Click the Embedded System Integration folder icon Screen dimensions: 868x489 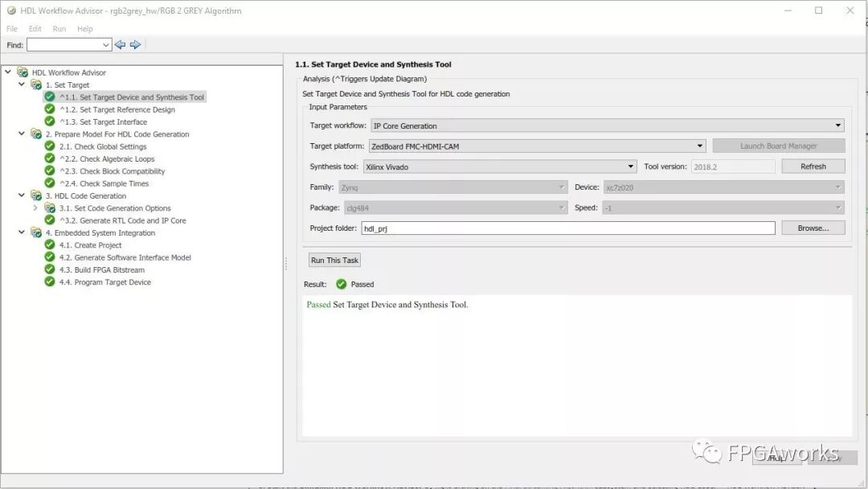[x=36, y=232]
